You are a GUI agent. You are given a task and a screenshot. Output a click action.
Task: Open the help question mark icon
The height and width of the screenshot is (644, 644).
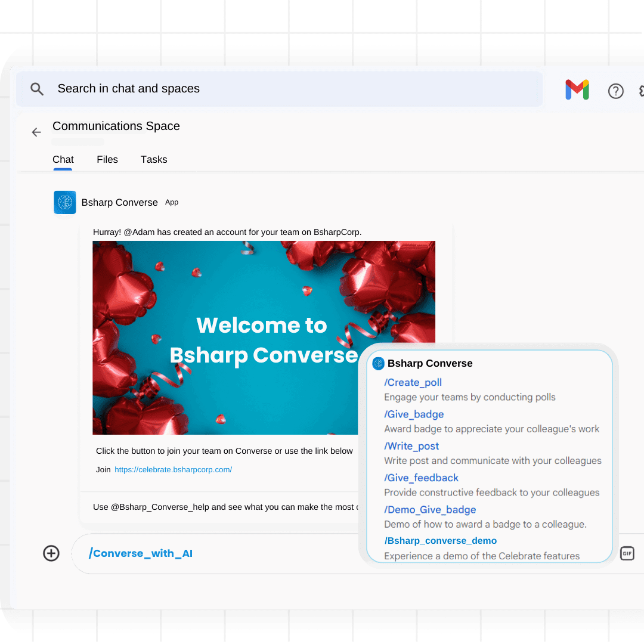615,91
